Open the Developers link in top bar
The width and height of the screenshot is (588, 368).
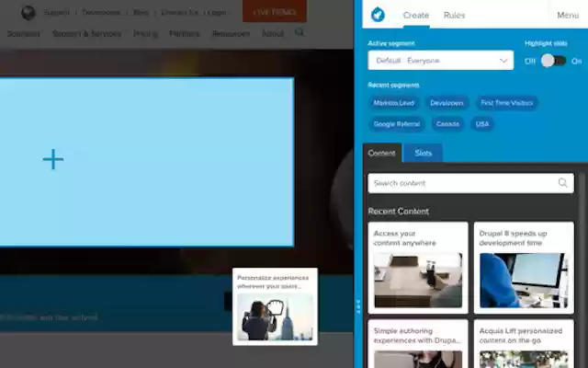coord(101,12)
